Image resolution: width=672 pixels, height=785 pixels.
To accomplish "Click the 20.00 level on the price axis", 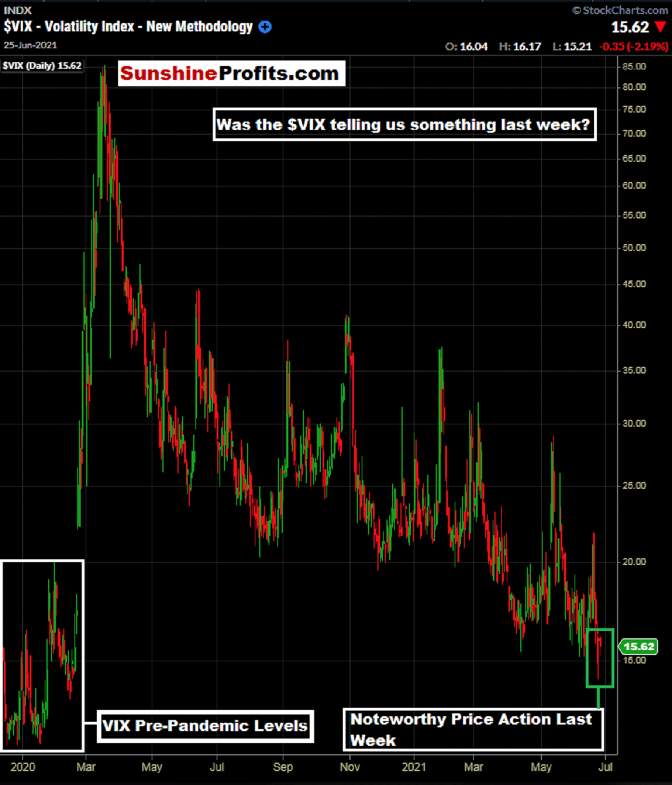I will pos(634,562).
